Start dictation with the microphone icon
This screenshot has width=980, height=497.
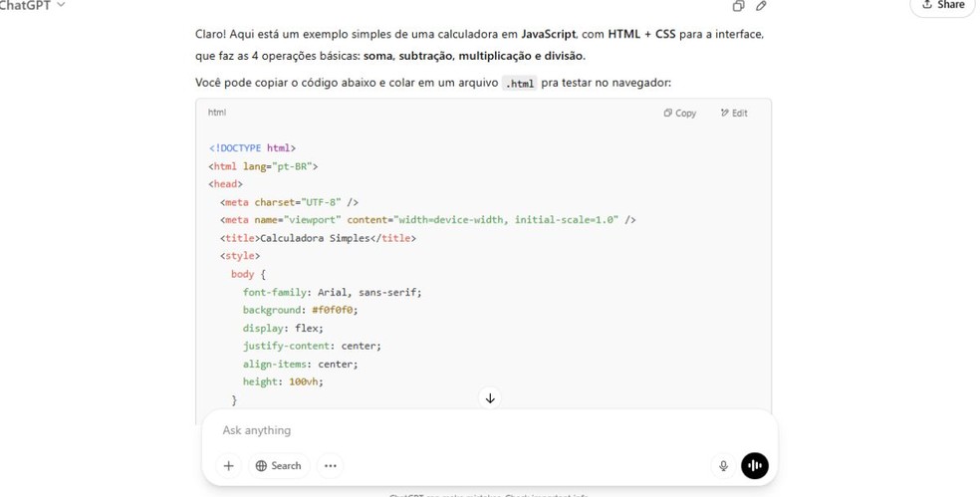[x=723, y=466]
